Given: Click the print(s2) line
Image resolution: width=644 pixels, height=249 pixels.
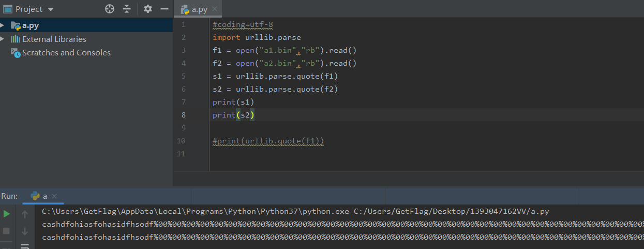Looking at the screenshot, I should 233,115.
